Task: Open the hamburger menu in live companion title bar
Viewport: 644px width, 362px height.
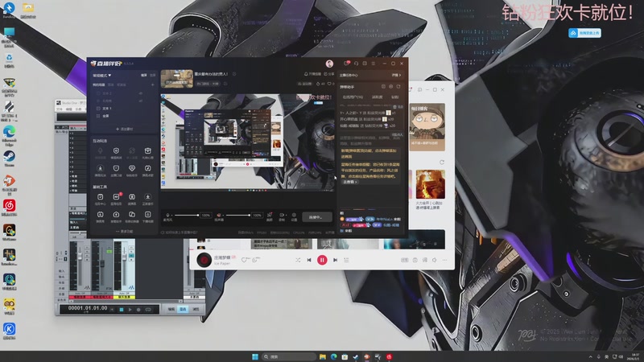Action: [374, 64]
